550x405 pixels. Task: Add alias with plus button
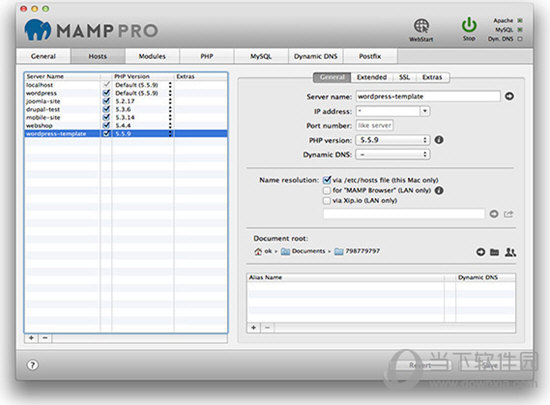click(x=254, y=328)
